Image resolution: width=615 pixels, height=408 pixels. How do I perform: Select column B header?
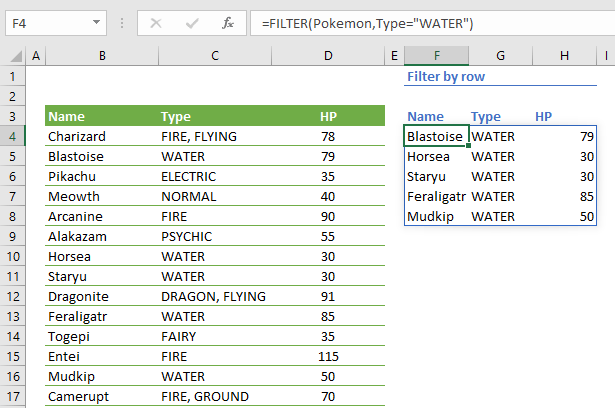(102, 56)
